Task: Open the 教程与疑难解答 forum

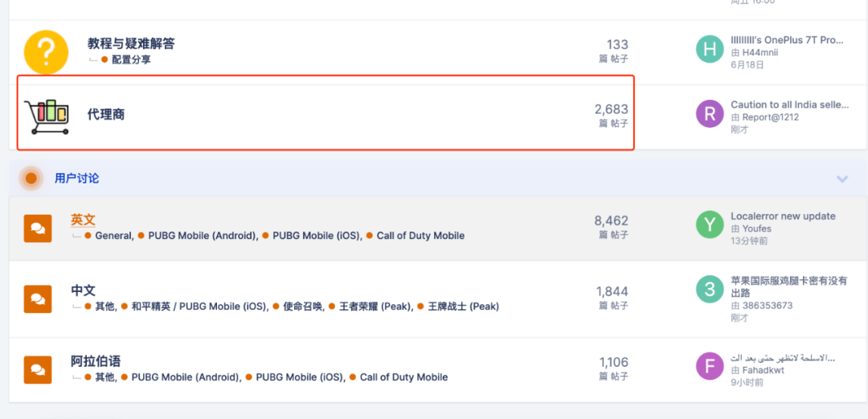Action: (131, 43)
